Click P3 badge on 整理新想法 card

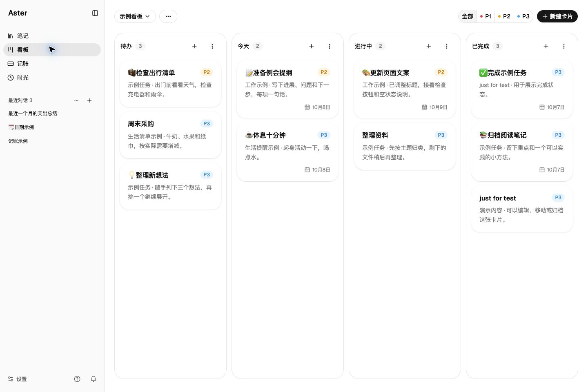coord(207,175)
